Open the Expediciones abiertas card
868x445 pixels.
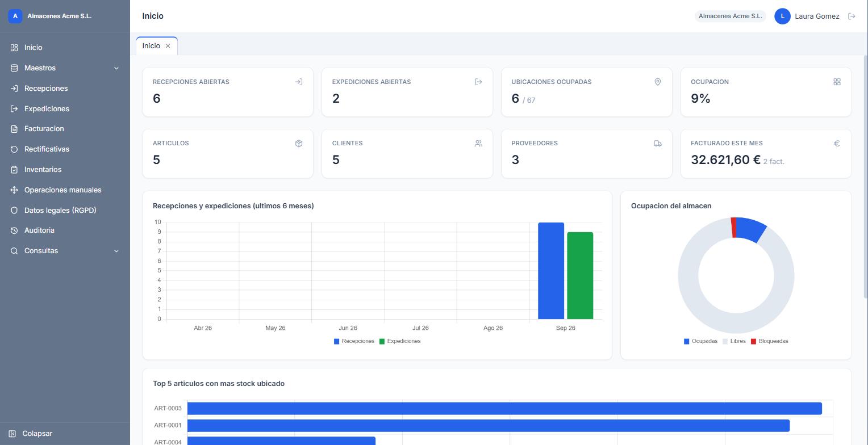pyautogui.click(x=407, y=92)
